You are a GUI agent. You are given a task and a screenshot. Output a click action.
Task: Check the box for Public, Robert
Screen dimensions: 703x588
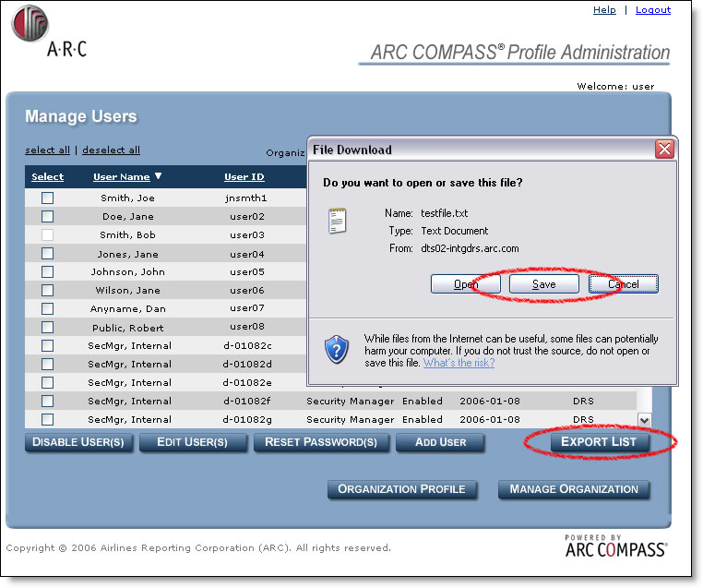click(x=48, y=327)
